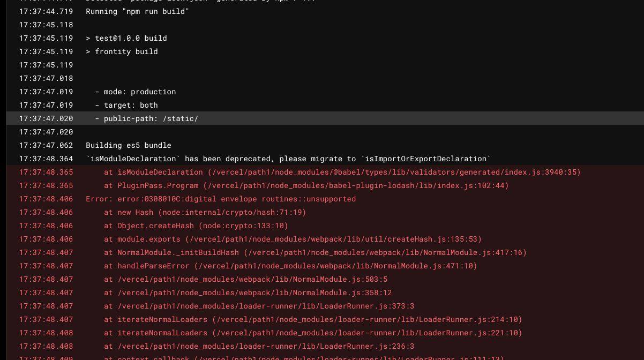Viewport: 644px width, 360px height.
Task: Click the '> test@1.0.0 build' log entry
Action: [126, 38]
